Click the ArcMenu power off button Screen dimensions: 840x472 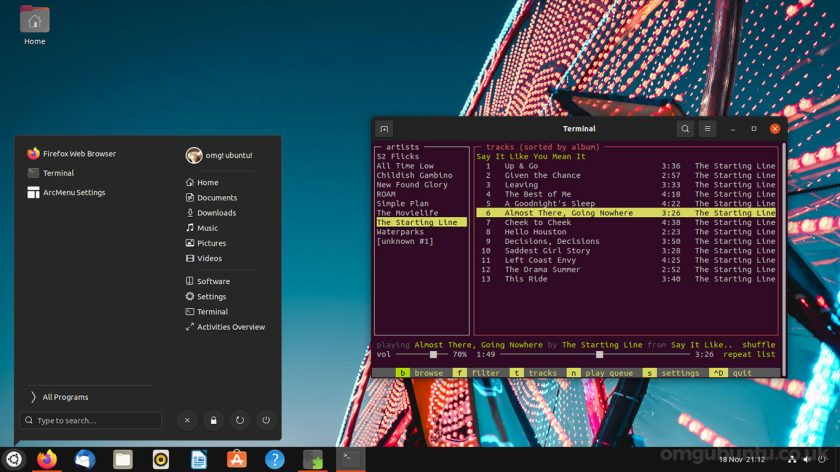click(x=266, y=420)
